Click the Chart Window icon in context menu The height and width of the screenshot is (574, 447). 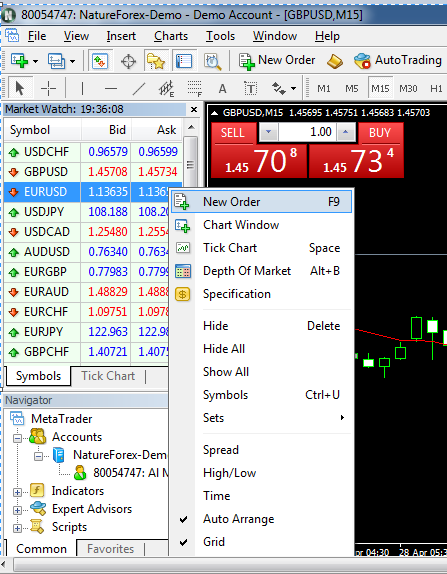[183, 226]
